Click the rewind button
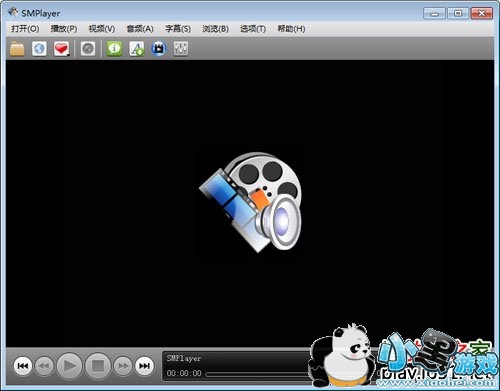This screenshot has height=391, width=500. point(44,366)
